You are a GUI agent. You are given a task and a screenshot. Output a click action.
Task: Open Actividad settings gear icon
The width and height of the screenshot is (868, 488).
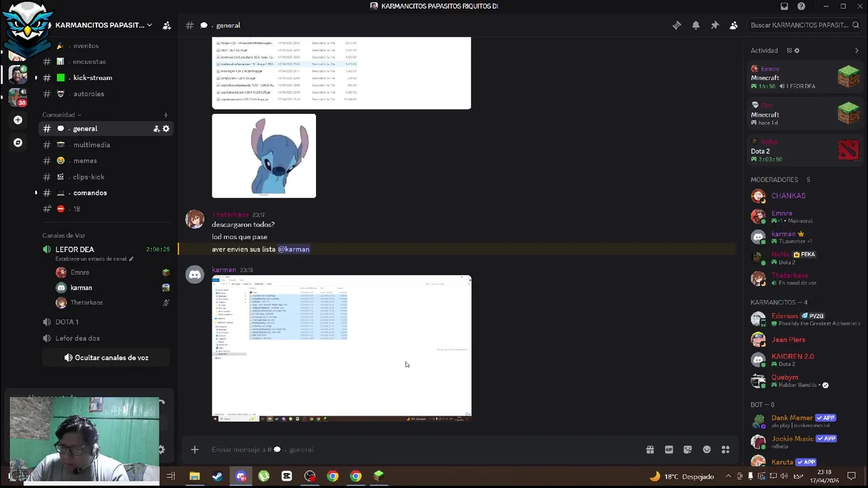797,51
